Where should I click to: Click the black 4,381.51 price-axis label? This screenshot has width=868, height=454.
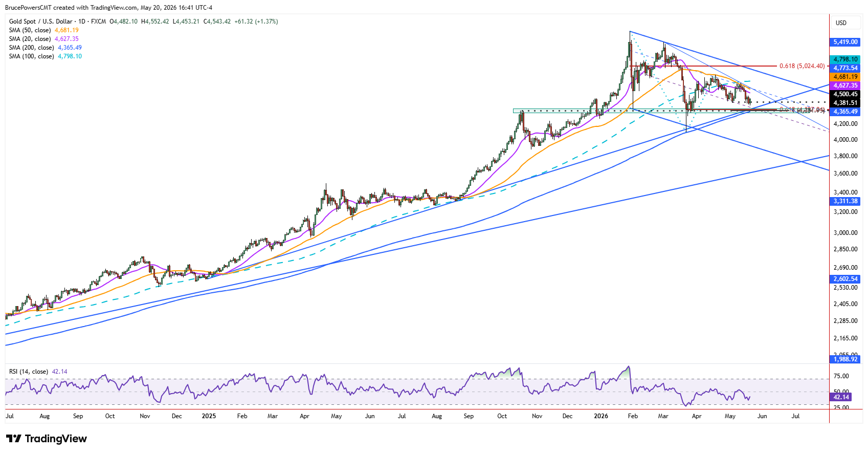click(845, 103)
